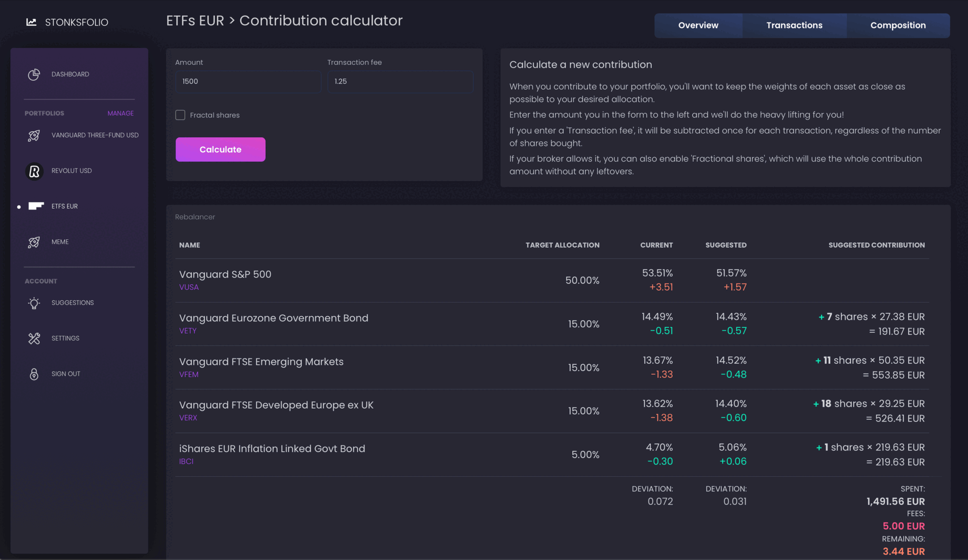Click the Calculate button

(220, 149)
